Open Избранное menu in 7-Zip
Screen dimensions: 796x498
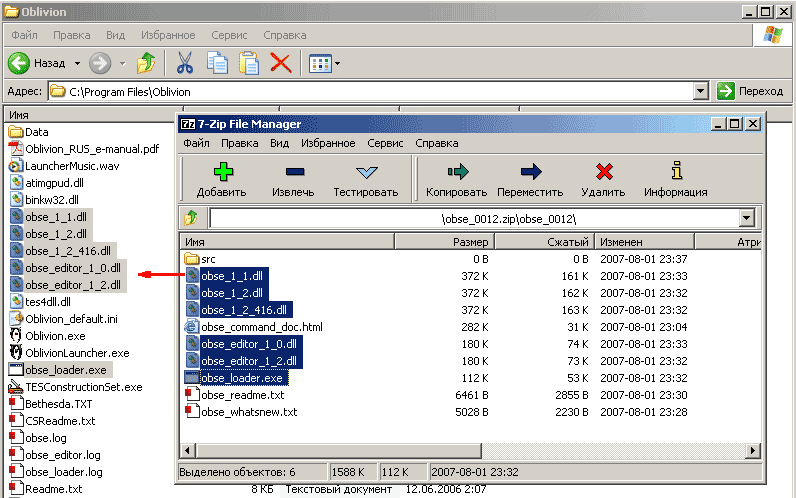pos(328,143)
